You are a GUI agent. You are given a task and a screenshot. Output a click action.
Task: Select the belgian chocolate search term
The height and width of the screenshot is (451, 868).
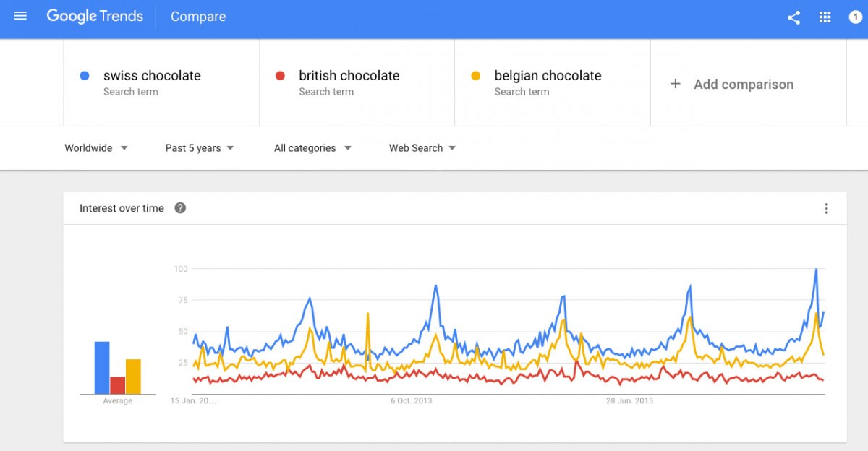point(548,76)
